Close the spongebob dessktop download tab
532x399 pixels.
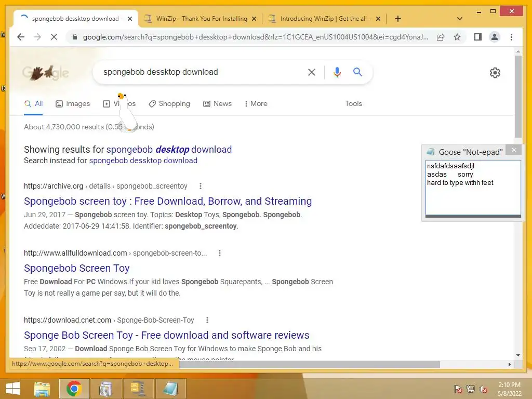pos(129,19)
